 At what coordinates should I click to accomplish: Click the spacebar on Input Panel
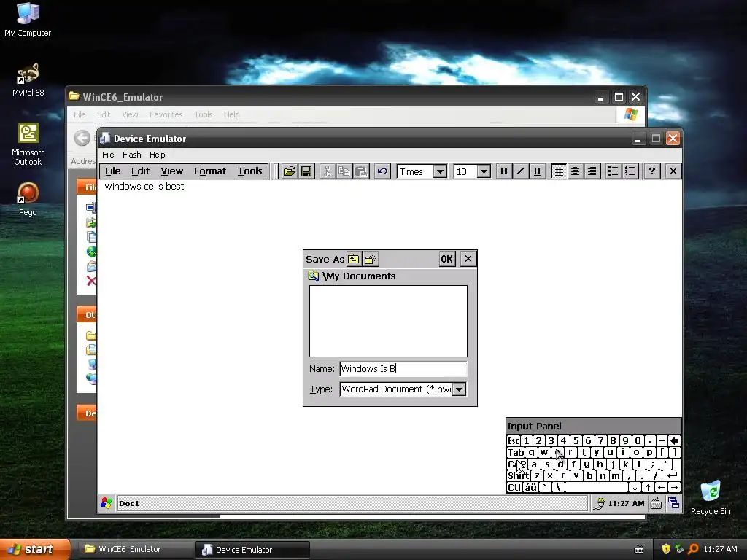pyautogui.click(x=597, y=487)
